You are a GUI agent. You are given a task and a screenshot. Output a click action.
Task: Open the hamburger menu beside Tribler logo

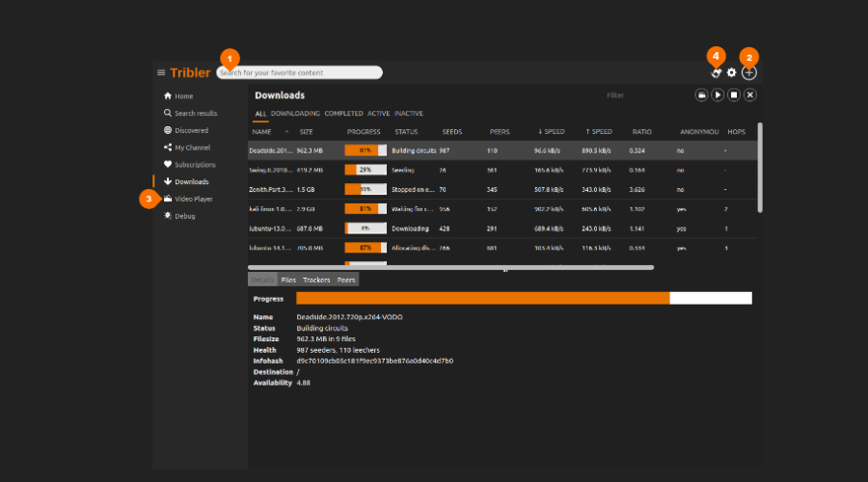(x=161, y=72)
